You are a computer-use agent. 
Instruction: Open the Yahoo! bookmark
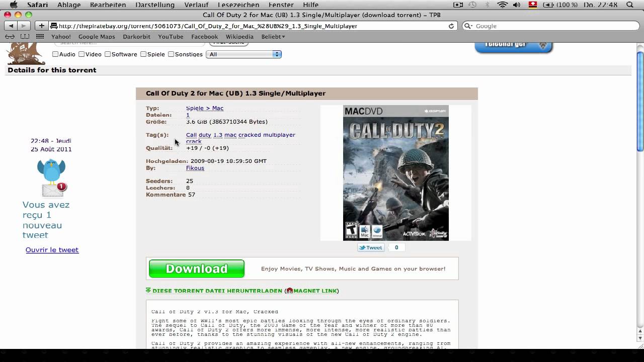pos(61,37)
